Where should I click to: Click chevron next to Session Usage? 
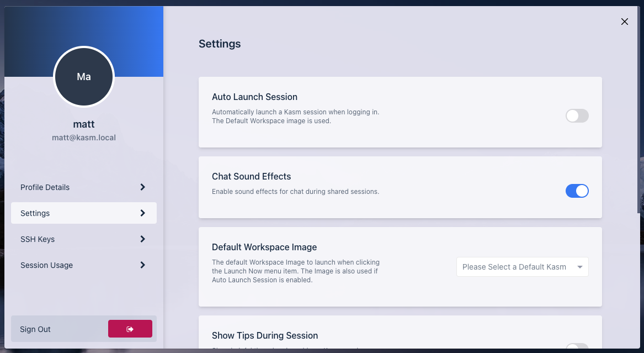tap(142, 265)
